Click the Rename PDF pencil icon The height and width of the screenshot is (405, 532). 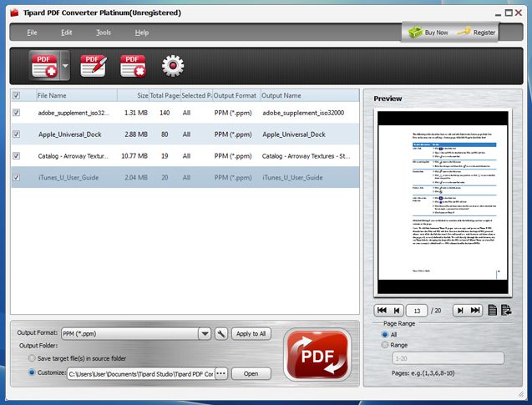coord(94,66)
